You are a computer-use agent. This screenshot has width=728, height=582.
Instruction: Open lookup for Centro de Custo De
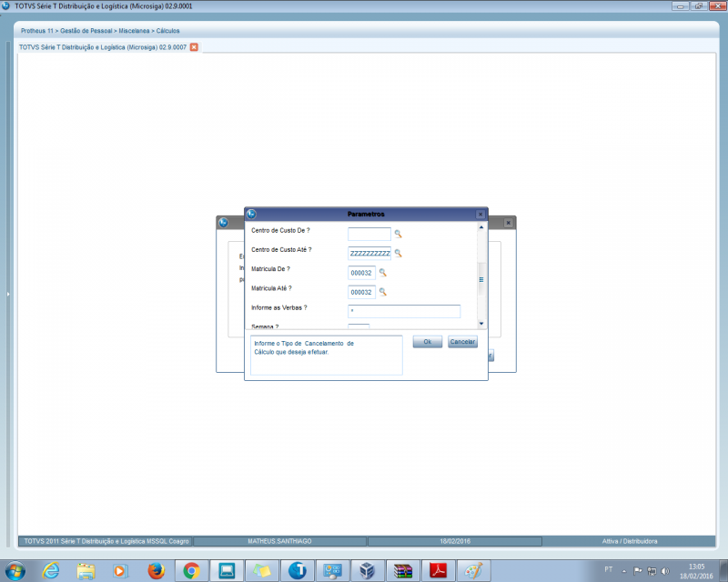pos(398,234)
